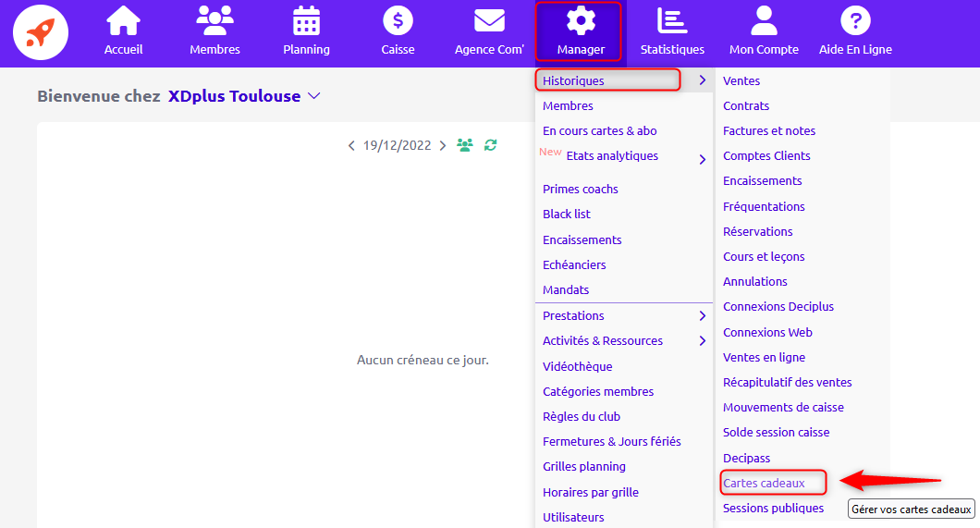Open Connexions Deciplus history item

click(778, 307)
